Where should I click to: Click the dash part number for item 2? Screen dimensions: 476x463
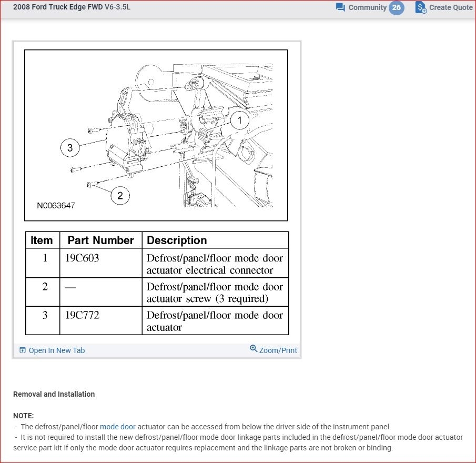point(70,287)
